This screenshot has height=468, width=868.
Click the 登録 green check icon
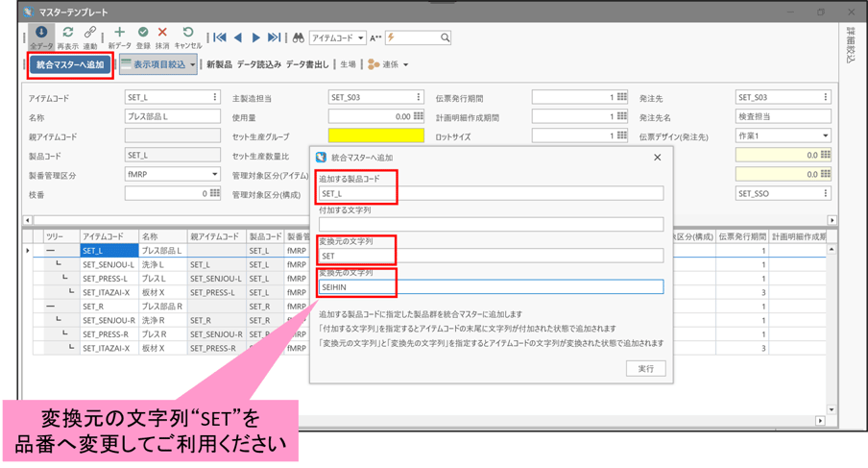point(143,33)
